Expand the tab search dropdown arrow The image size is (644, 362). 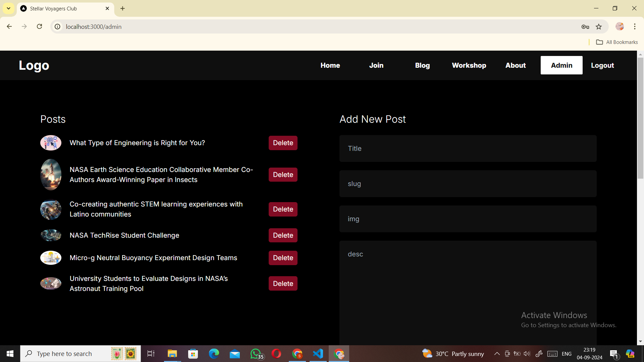point(8,8)
